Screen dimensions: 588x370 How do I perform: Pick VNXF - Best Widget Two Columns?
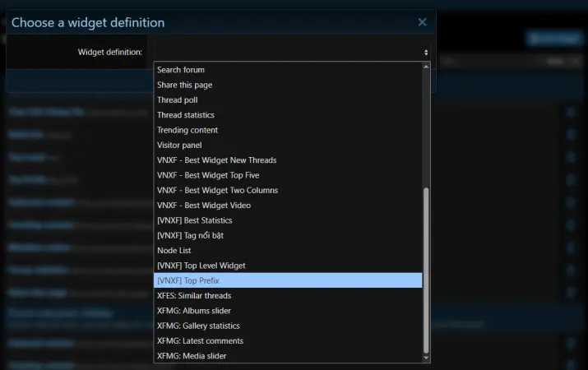[217, 190]
